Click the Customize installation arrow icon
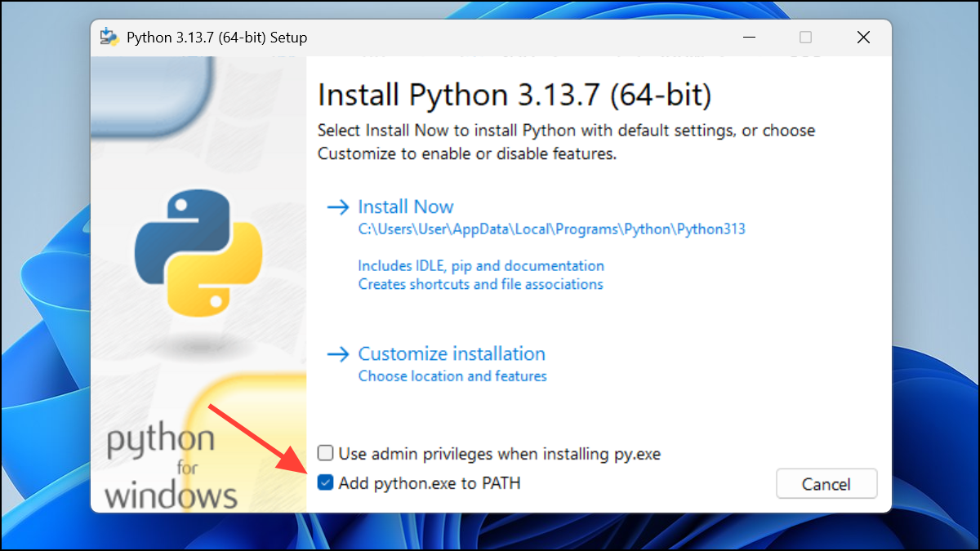Screen dimensions: 980x551 [x=337, y=354]
